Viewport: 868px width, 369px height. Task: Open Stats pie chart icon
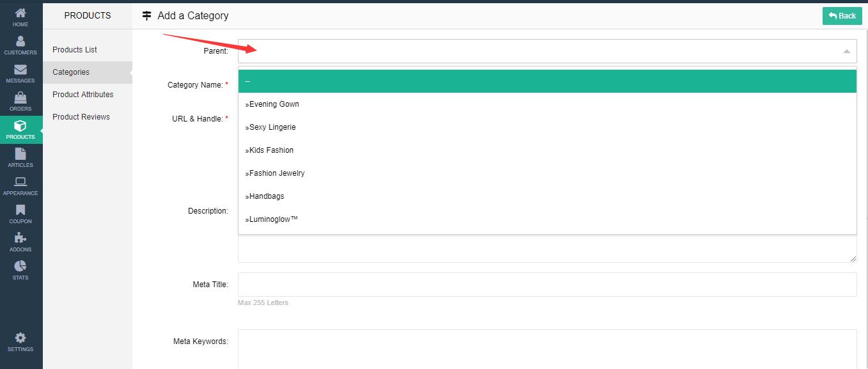20,267
